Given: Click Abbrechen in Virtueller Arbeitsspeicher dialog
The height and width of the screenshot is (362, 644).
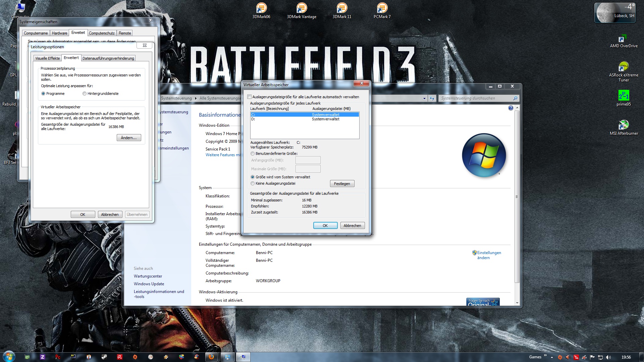Looking at the screenshot, I should click(x=352, y=226).
